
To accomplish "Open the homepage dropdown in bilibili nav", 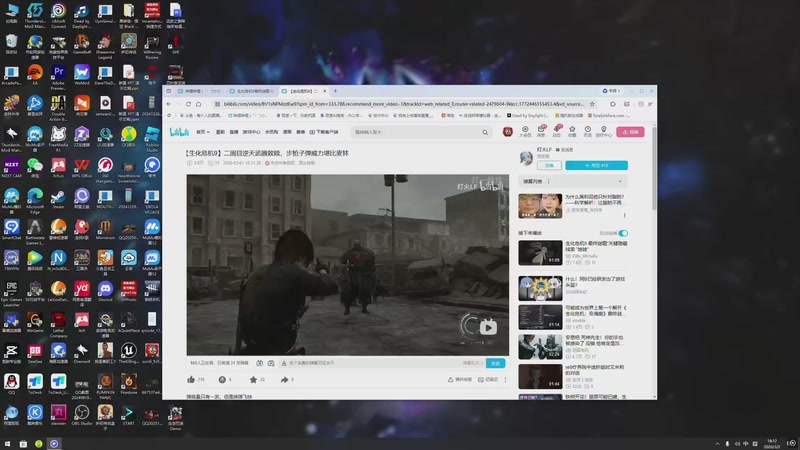I will point(203,132).
